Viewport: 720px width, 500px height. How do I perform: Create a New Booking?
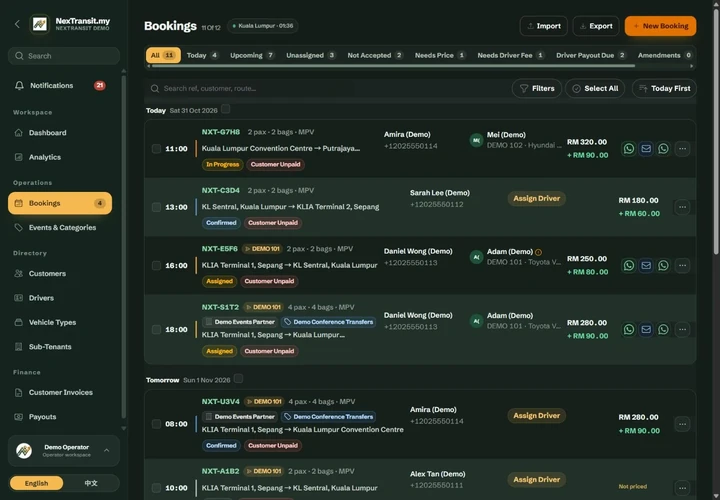[660, 26]
